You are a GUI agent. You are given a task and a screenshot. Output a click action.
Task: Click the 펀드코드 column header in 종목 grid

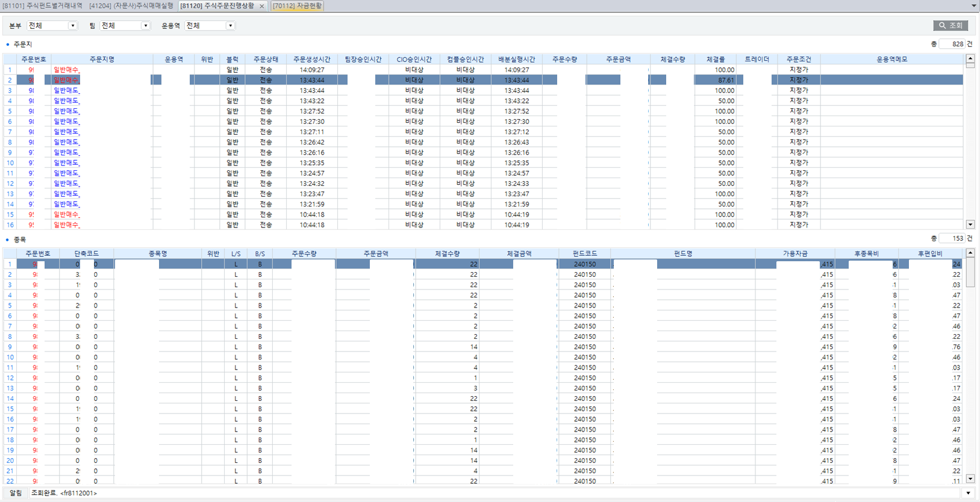click(x=585, y=254)
